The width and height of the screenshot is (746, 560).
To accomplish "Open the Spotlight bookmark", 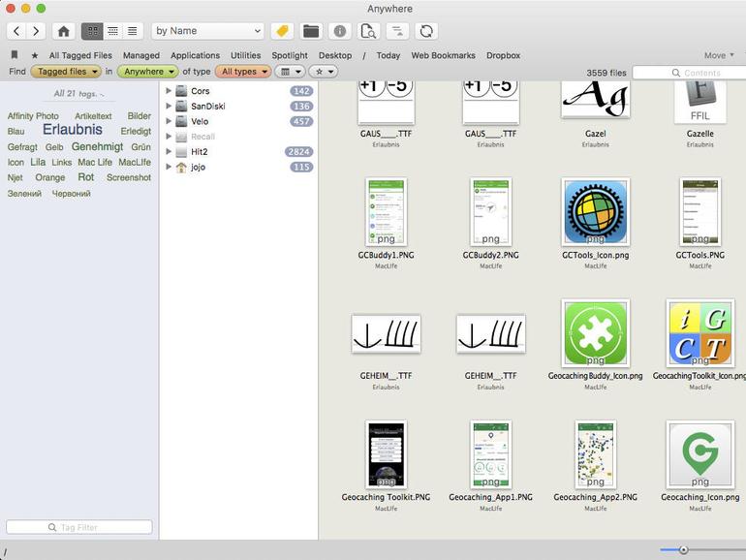I will [290, 55].
